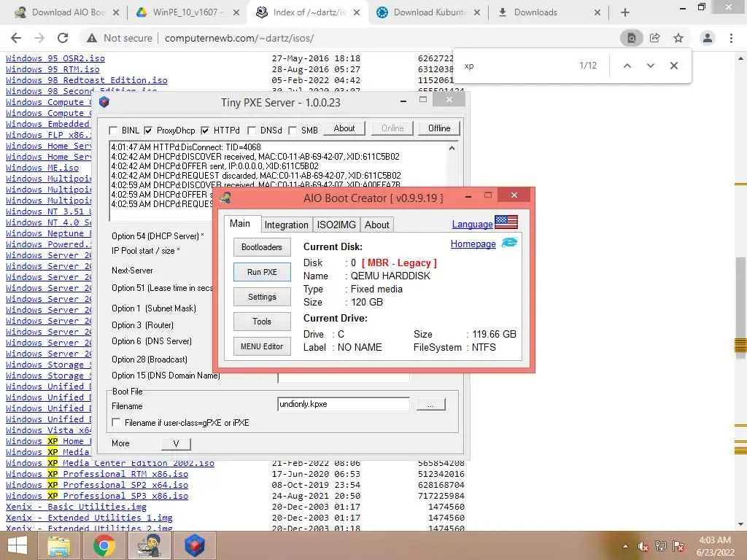747x560 pixels.
Task: Reload the page with the refresh icon
Action: pos(63,38)
